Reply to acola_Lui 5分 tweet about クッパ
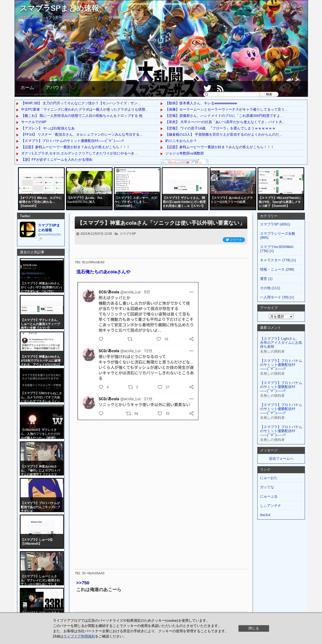This screenshot has height=644, width=322. [x=101, y=339]
